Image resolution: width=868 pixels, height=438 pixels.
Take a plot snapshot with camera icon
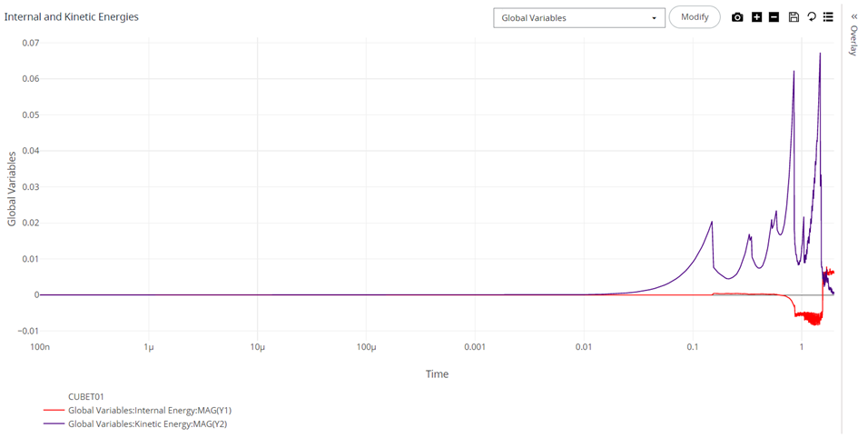tap(737, 17)
